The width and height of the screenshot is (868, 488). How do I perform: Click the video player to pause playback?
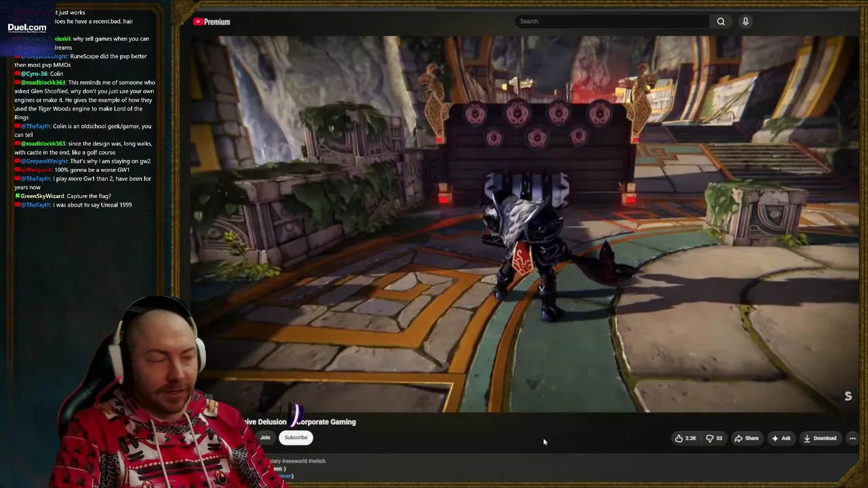[524, 224]
